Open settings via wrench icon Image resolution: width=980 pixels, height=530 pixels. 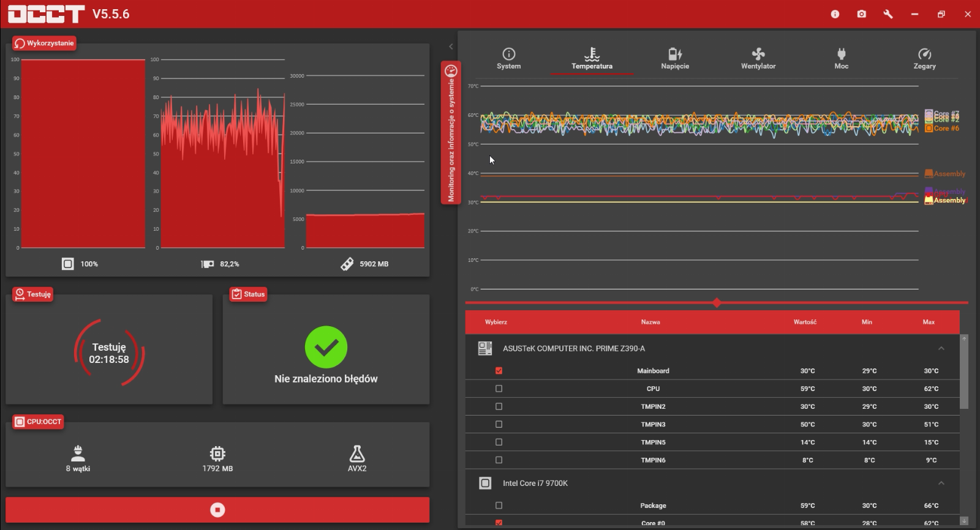point(888,14)
